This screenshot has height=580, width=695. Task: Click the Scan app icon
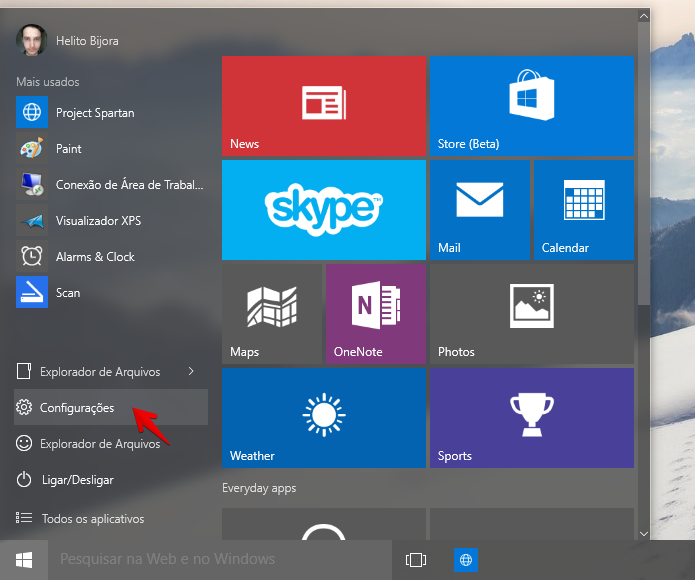[x=32, y=292]
